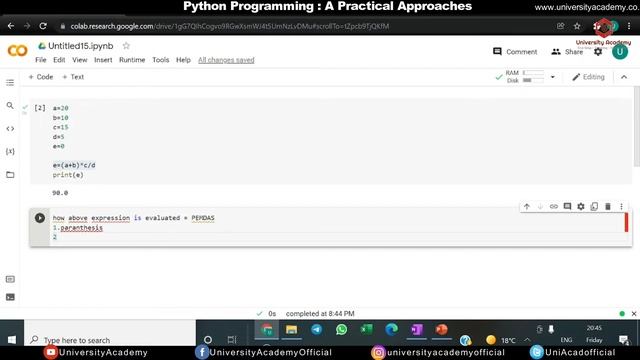Bookmark the page with star icon
This screenshot has width=640, height=360.
click(x=577, y=26)
